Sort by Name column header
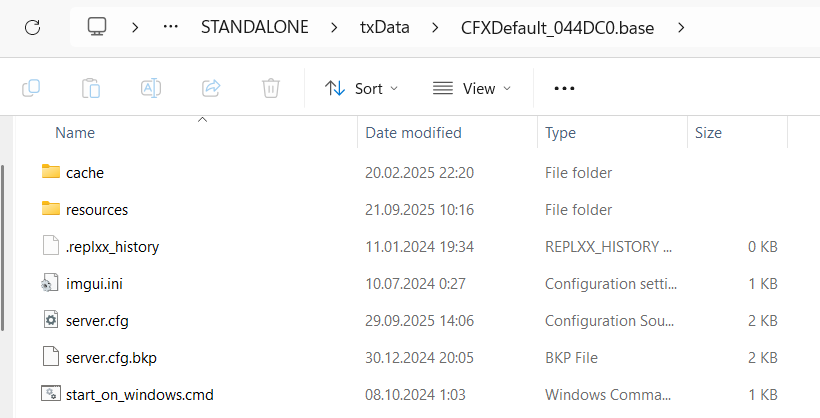This screenshot has height=418, width=820. pyautogui.click(x=75, y=132)
